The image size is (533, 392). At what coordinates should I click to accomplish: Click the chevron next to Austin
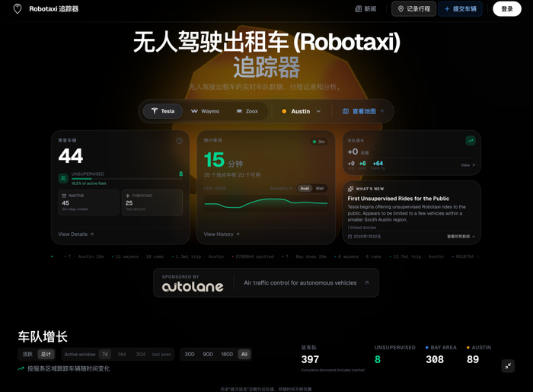pos(318,111)
